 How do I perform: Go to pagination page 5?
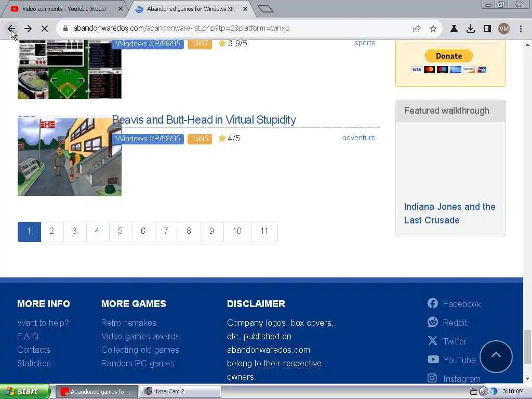coord(120,232)
